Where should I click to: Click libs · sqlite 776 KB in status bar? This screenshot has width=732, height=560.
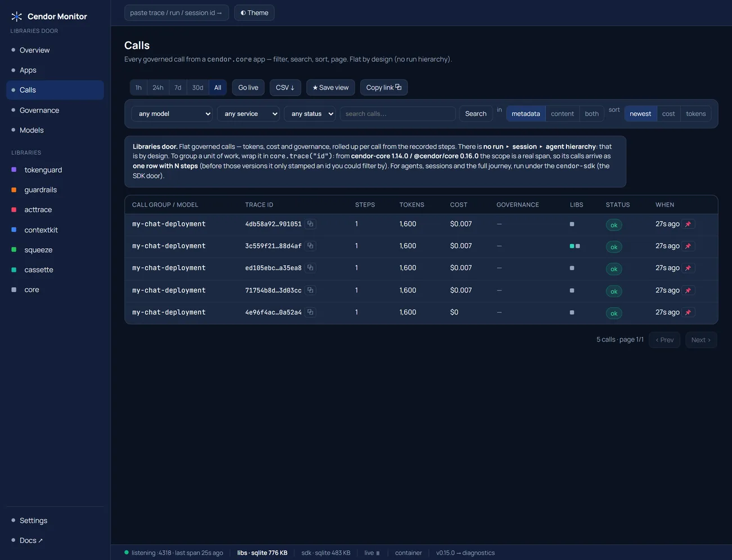click(262, 553)
